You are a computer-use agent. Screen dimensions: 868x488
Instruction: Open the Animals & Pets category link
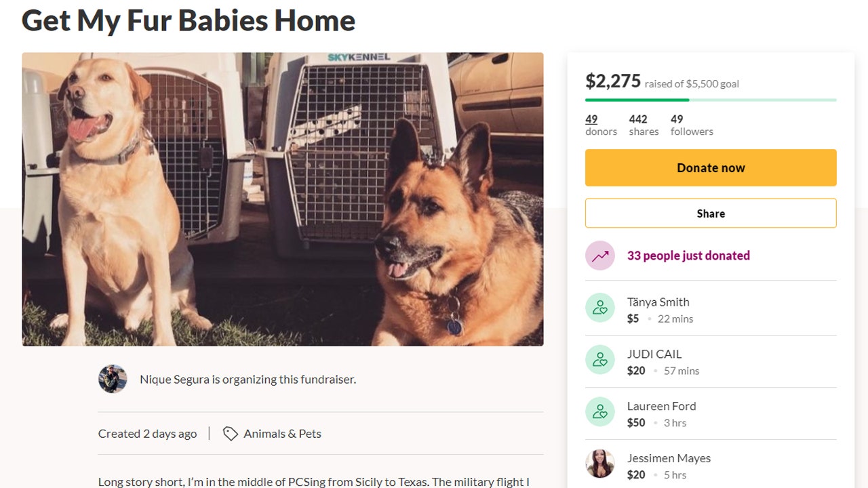pyautogui.click(x=282, y=434)
